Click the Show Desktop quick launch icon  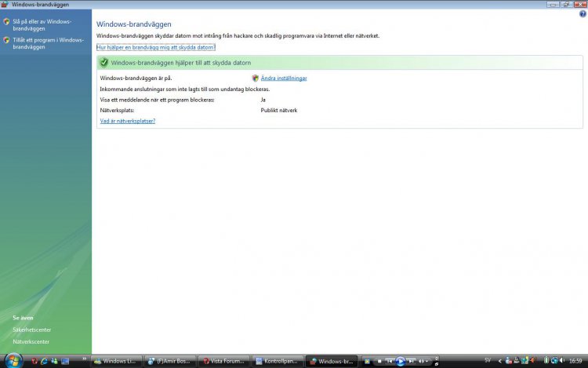(x=65, y=361)
